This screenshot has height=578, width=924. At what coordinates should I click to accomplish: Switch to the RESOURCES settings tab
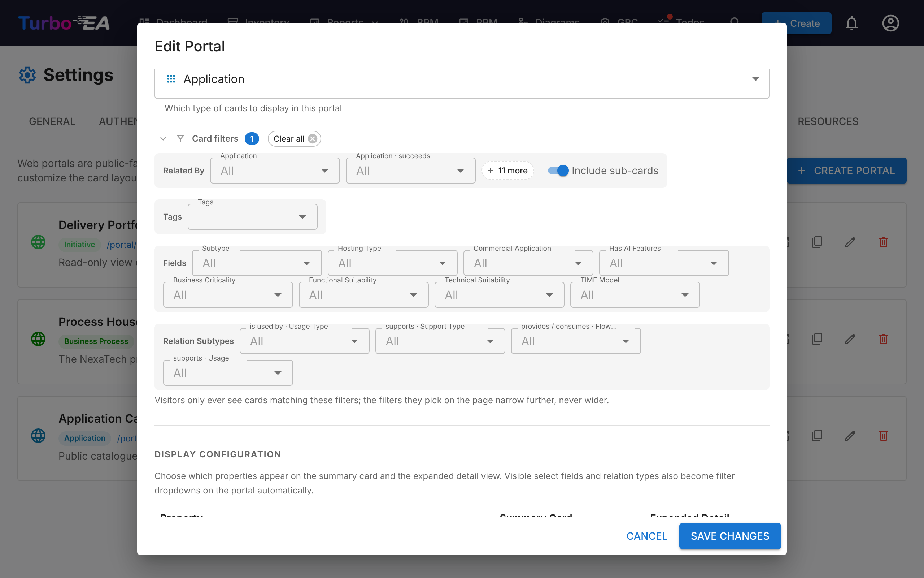(828, 122)
